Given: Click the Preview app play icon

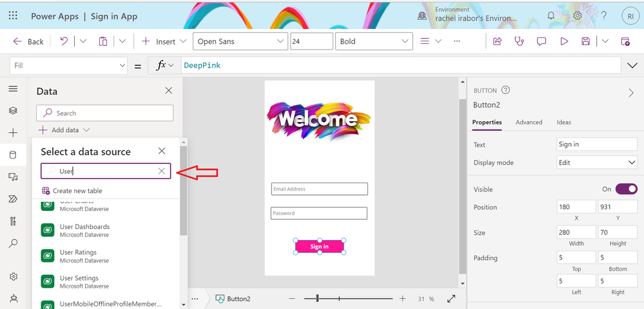Looking at the screenshot, I should point(564,41).
